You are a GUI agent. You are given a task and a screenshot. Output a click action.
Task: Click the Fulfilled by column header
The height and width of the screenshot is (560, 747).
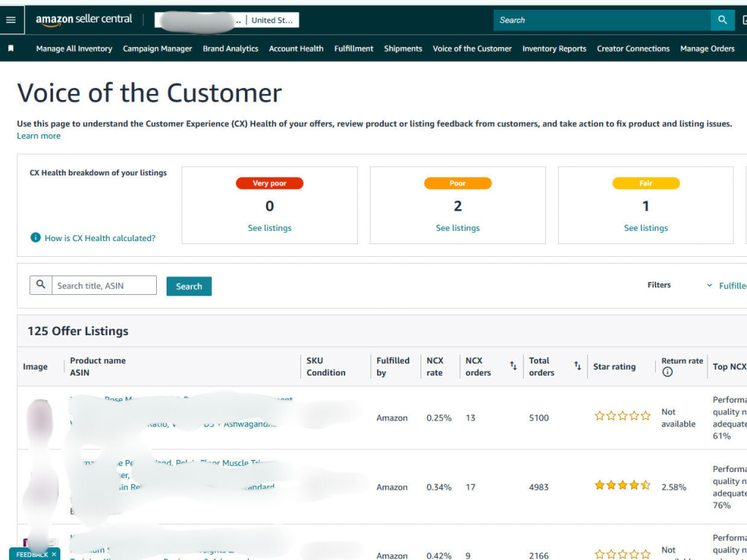[x=393, y=367]
